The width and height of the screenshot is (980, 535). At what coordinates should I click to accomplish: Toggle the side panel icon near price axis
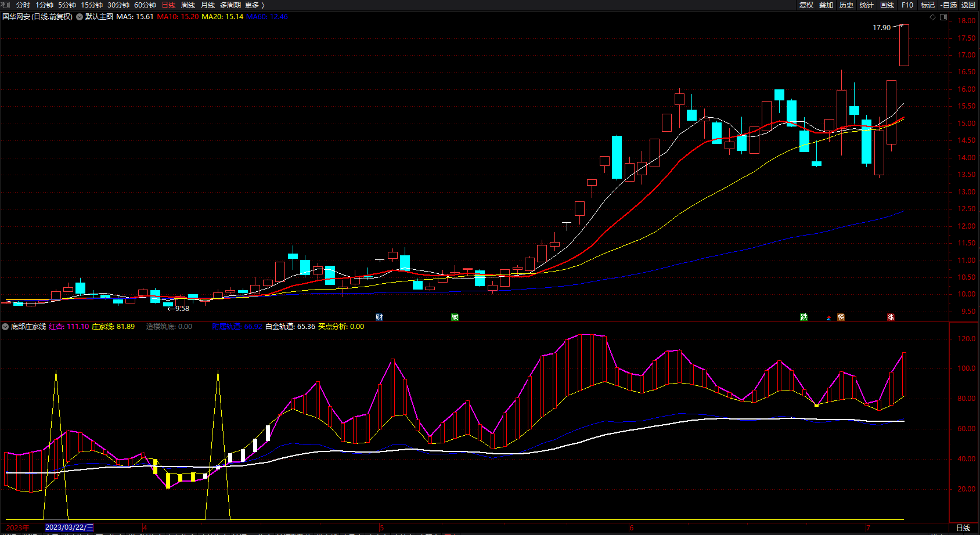coord(943,17)
